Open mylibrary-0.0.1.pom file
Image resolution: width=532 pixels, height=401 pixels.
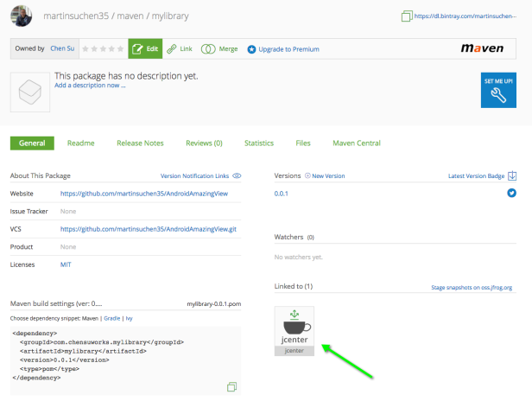click(x=214, y=304)
